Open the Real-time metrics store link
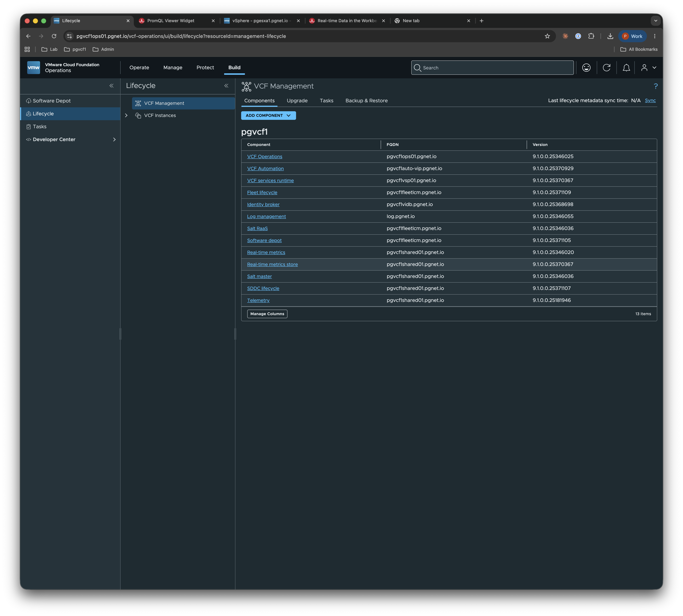 point(272,264)
